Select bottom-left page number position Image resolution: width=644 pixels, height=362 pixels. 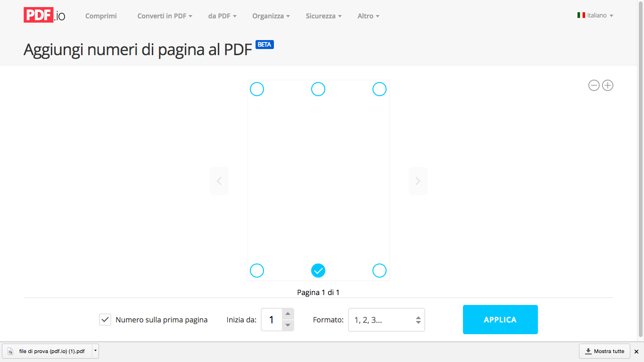pos(257,271)
